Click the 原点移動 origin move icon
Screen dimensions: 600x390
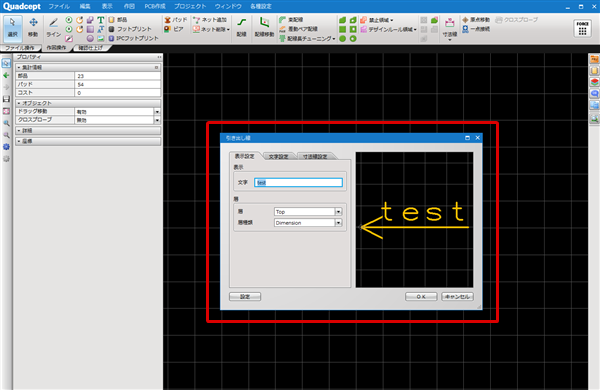click(476, 20)
